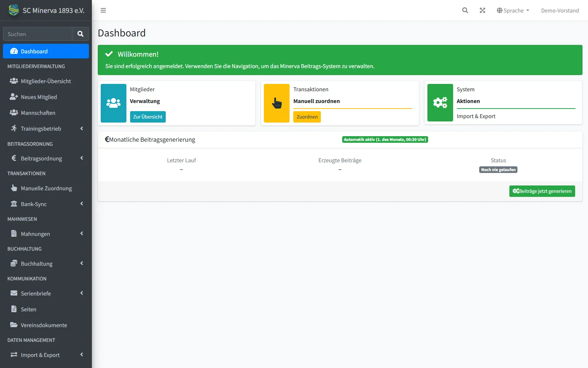The height and width of the screenshot is (368, 588).
Task: Expand the Serienbriefe submenu chevron
Action: [82, 293]
